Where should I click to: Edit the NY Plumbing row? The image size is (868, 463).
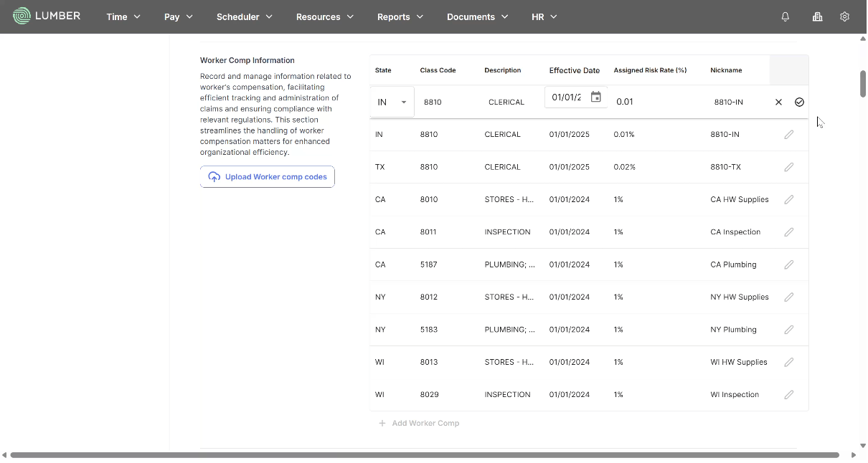tap(789, 330)
